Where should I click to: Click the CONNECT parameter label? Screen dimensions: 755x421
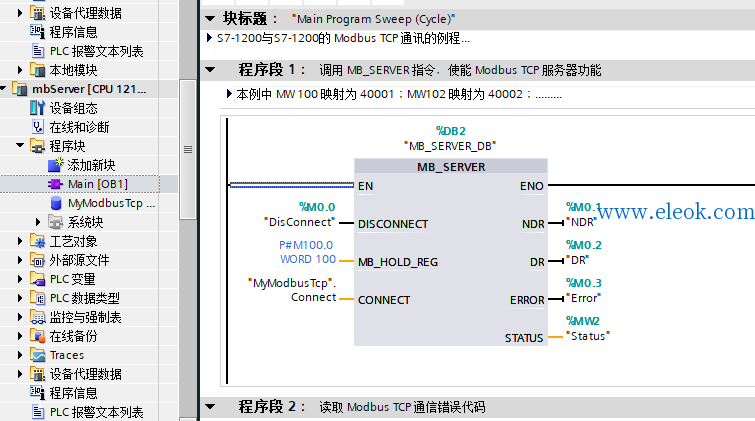[x=384, y=300]
